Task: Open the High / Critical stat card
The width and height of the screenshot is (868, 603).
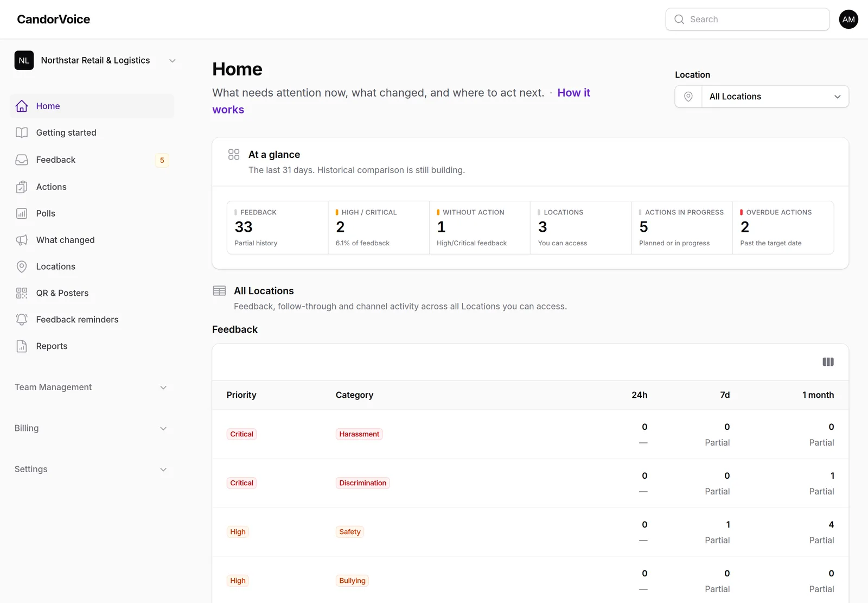Action: point(379,228)
